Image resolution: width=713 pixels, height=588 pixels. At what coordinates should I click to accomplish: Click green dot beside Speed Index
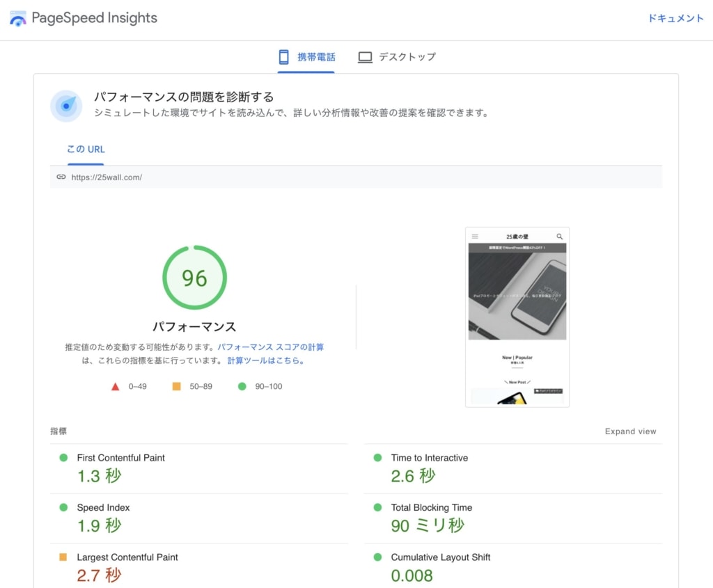click(63, 507)
